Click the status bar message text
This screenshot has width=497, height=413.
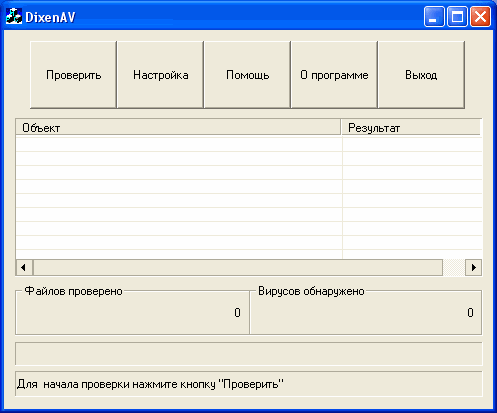(x=150, y=384)
